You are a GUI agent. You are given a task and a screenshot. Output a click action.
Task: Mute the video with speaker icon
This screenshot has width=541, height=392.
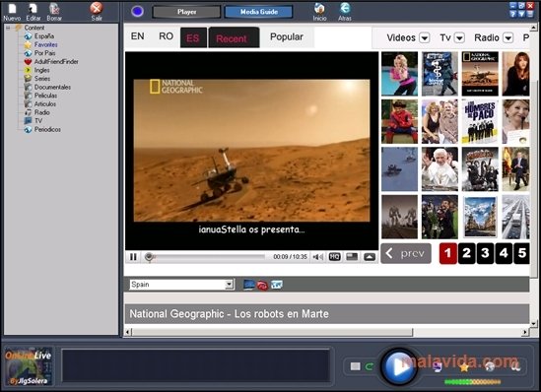(317, 257)
